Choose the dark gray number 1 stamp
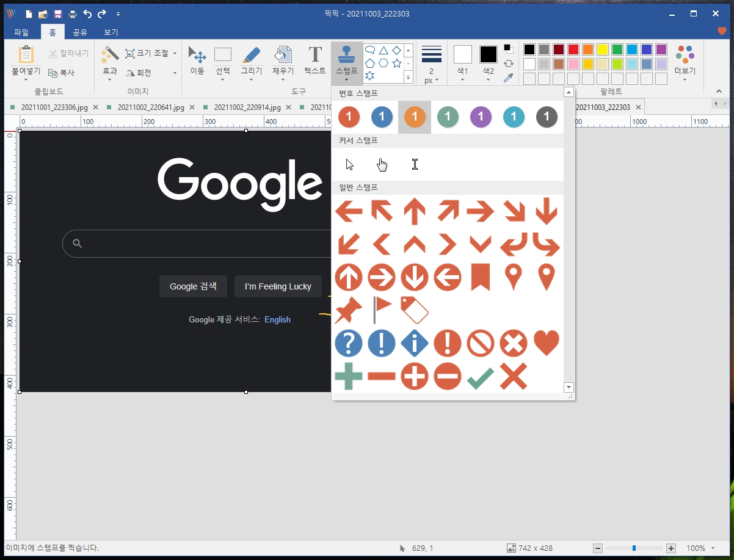734x560 pixels. [x=547, y=117]
